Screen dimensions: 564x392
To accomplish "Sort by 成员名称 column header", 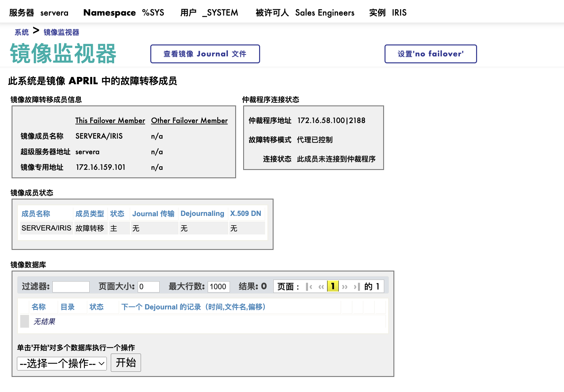I will (36, 214).
